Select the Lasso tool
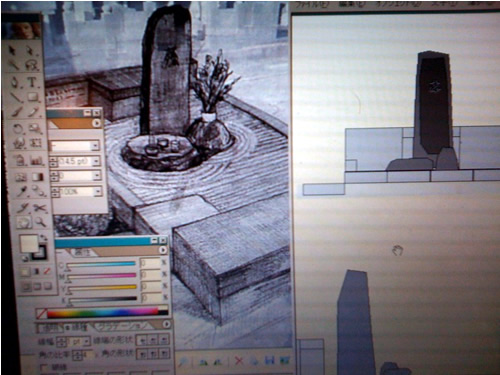Image resolution: width=500 pixels, height=375 pixels. 32,66
